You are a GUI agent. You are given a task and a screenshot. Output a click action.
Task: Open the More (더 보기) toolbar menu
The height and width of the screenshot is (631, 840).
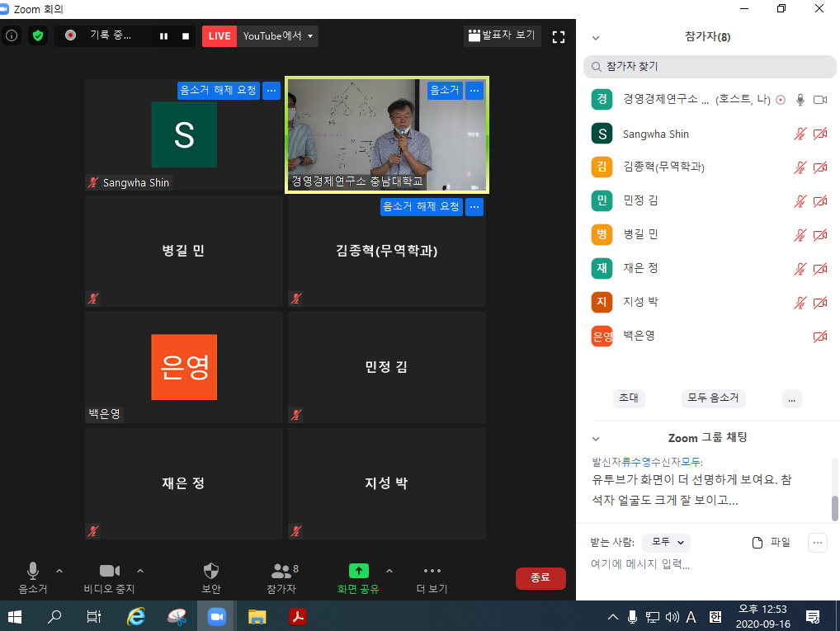[x=432, y=571]
